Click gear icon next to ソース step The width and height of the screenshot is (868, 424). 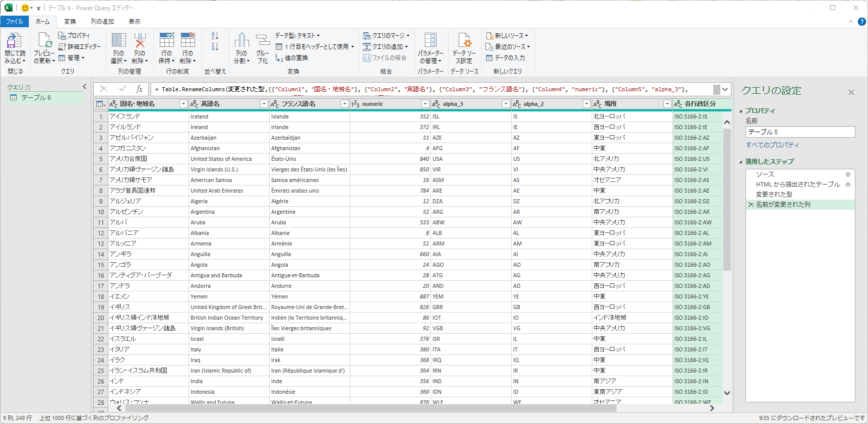click(x=848, y=174)
